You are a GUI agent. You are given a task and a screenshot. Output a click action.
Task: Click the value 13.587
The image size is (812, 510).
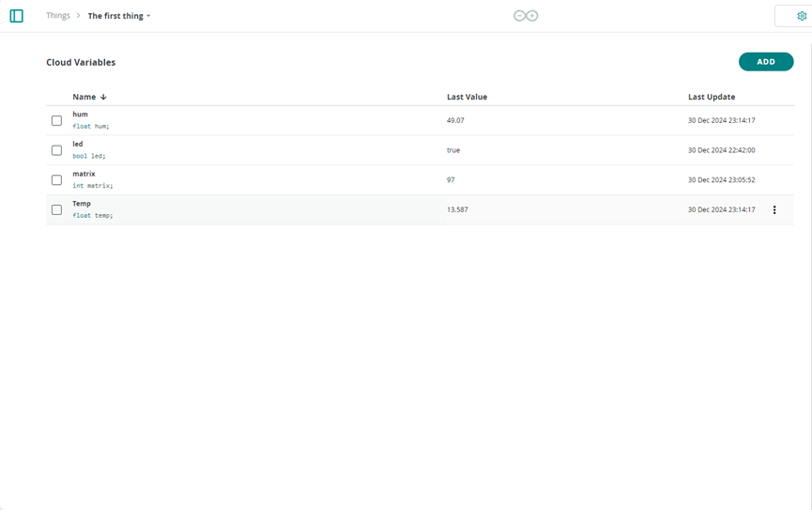[x=457, y=209]
